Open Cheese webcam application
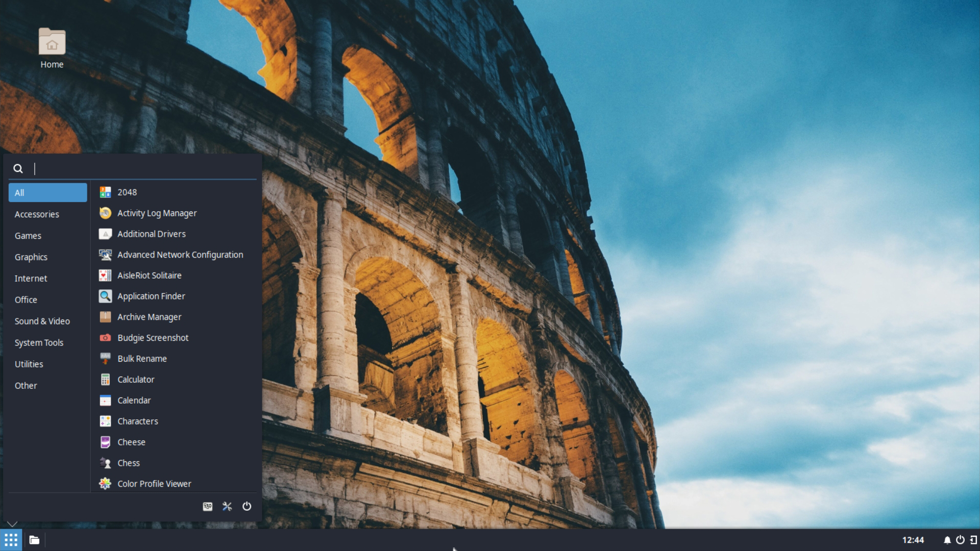 [131, 442]
